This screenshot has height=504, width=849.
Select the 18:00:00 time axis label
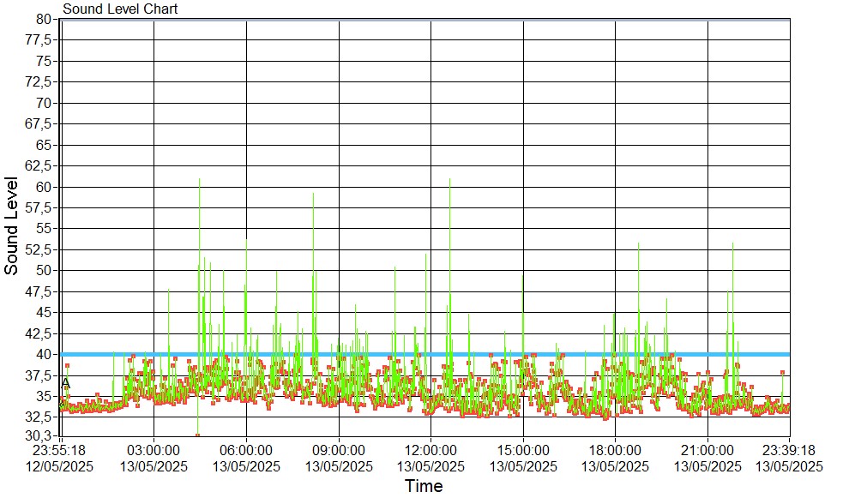(616, 458)
